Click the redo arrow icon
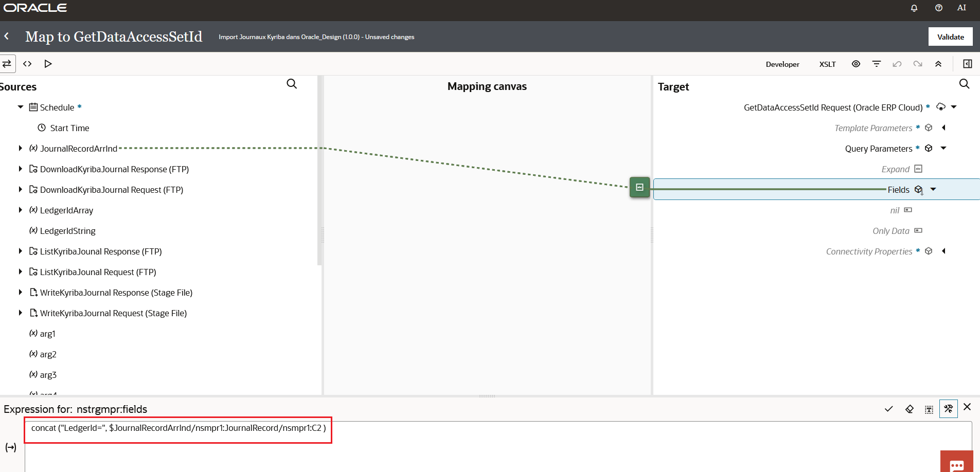This screenshot has width=980, height=472. click(918, 64)
